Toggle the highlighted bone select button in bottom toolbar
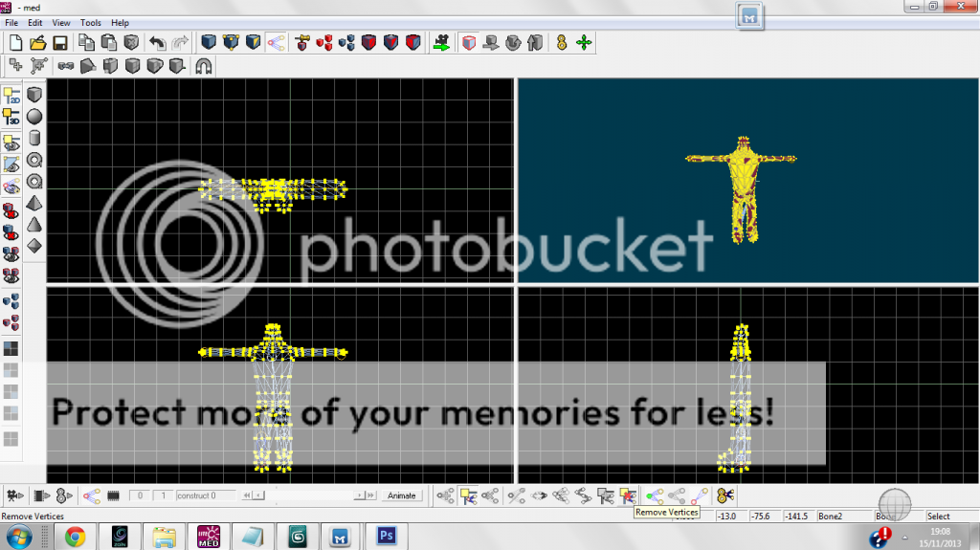The image size is (980, 550). pyautogui.click(x=468, y=495)
